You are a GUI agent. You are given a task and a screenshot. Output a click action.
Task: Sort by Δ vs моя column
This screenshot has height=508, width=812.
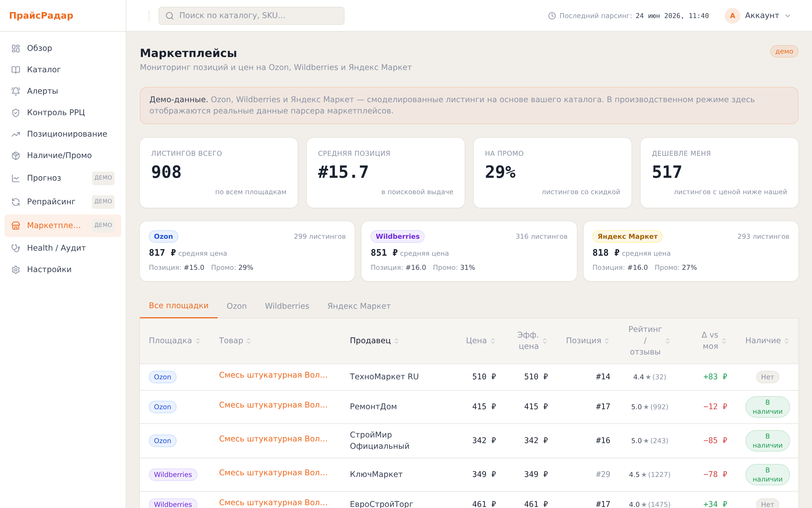pyautogui.click(x=714, y=341)
